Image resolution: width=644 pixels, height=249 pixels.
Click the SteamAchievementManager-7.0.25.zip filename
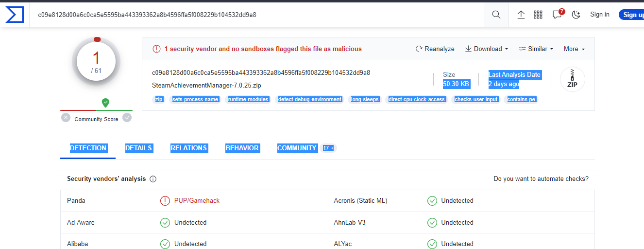coord(206,86)
